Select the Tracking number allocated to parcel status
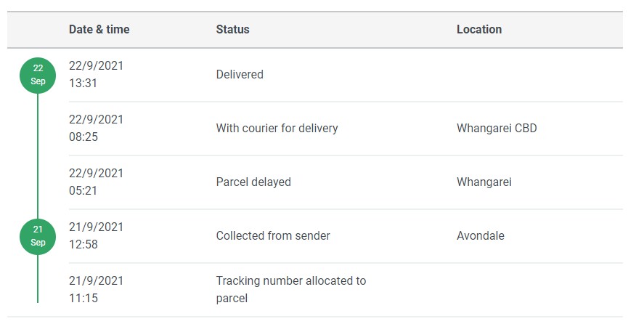This screenshot has height=324, width=644. pyautogui.click(x=290, y=289)
